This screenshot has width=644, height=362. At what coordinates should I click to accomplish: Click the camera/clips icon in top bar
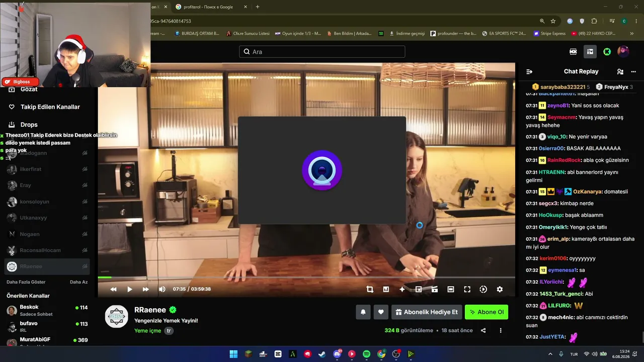(x=573, y=52)
